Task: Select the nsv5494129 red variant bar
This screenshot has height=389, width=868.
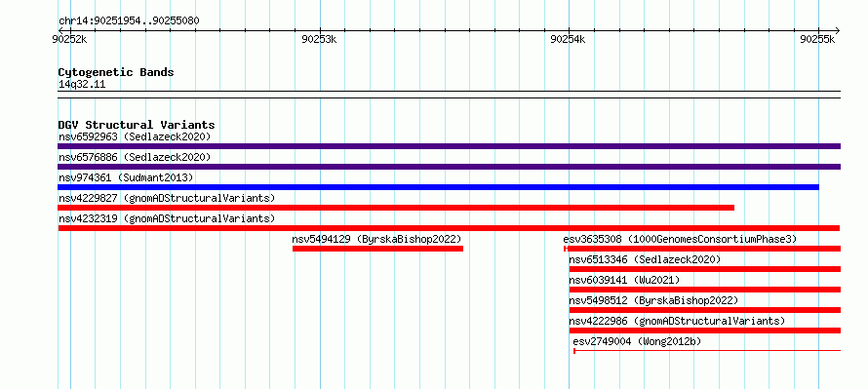Action: click(x=377, y=249)
